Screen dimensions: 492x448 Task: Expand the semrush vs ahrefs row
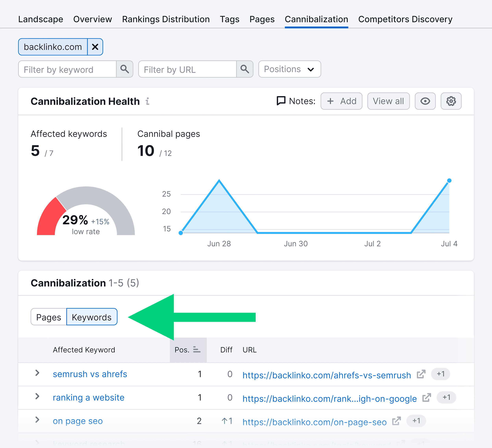click(x=37, y=373)
